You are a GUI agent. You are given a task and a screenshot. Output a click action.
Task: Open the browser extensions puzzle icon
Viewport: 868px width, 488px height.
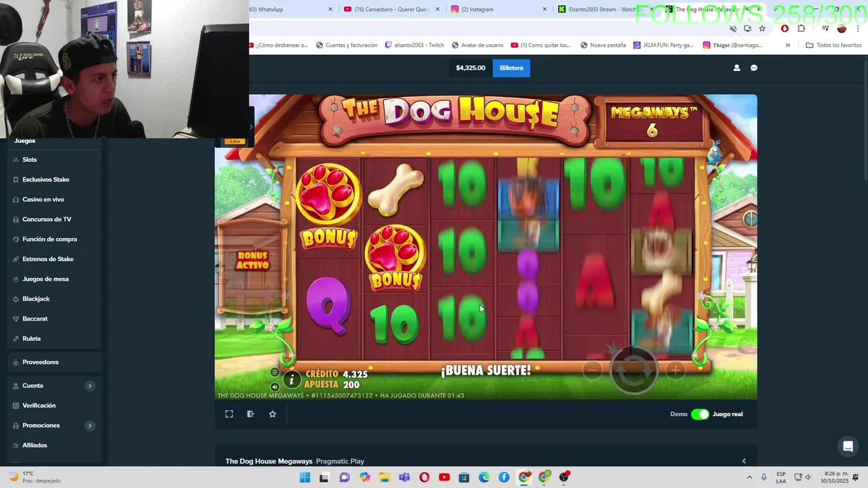[801, 28]
